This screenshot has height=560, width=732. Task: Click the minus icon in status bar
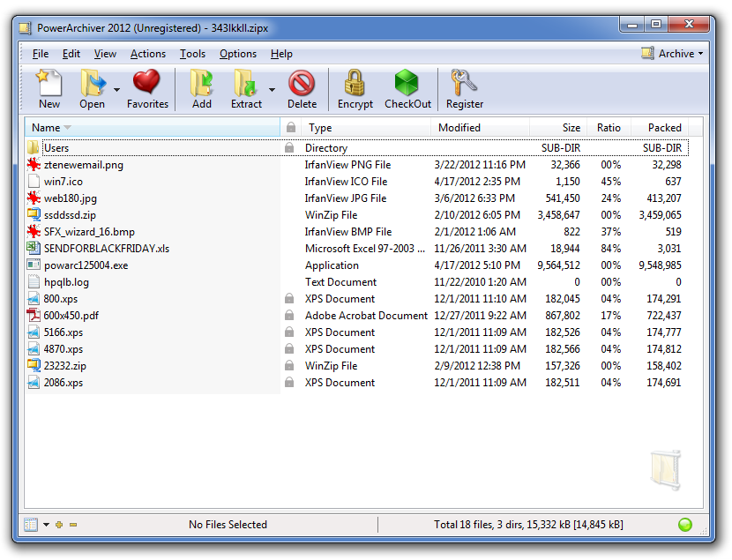coord(73,525)
